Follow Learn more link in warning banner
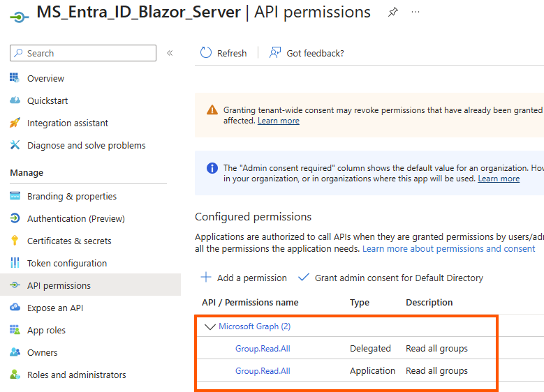Viewport: 544px width, 392px height. pos(278,121)
